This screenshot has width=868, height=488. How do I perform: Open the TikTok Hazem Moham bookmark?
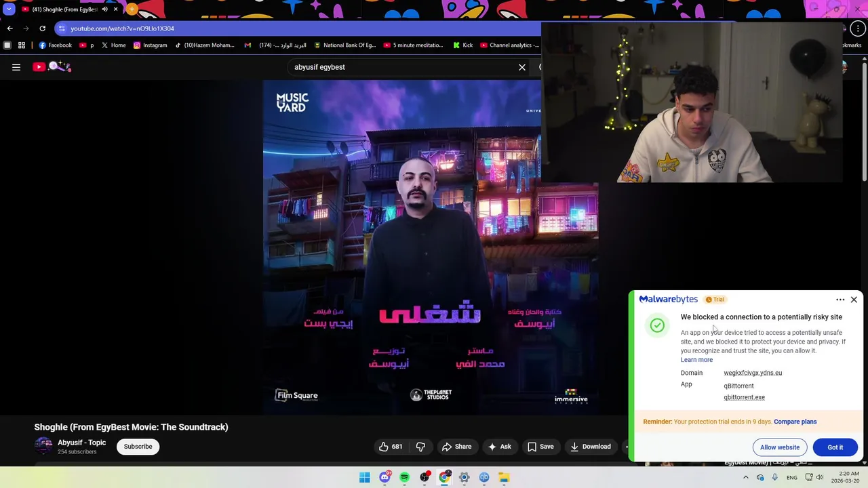(x=204, y=45)
